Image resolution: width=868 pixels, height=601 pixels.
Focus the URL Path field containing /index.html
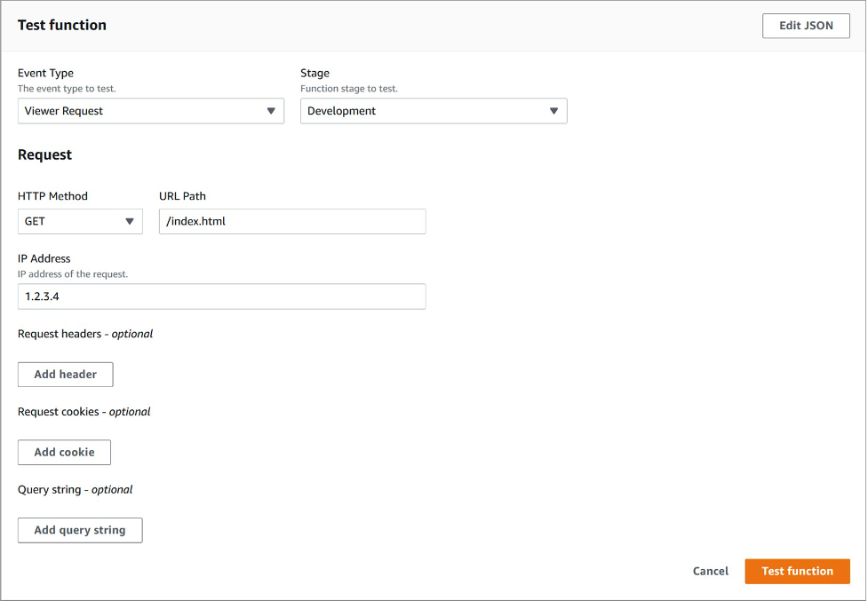292,221
